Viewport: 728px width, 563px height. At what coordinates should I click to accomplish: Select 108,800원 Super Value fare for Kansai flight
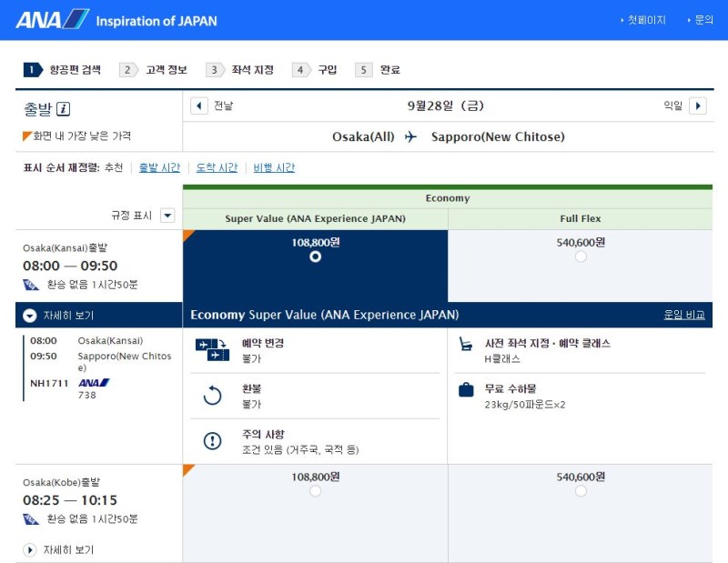pos(315,256)
